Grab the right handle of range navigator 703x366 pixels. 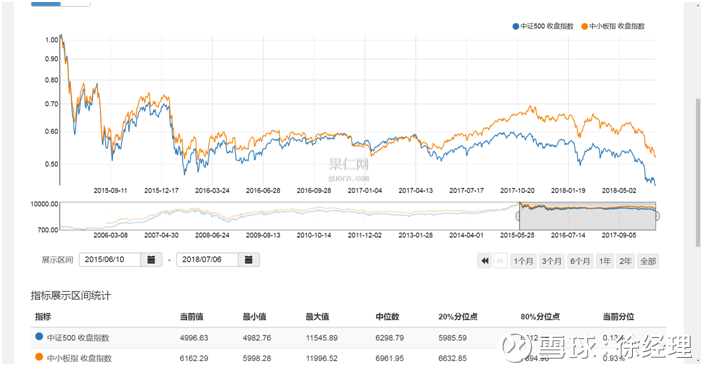[x=657, y=216]
